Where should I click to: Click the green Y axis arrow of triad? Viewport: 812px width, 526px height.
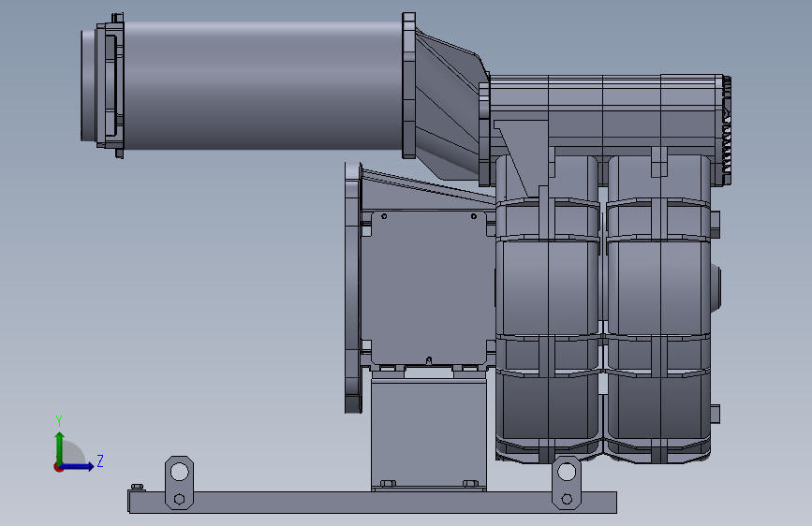(60, 446)
